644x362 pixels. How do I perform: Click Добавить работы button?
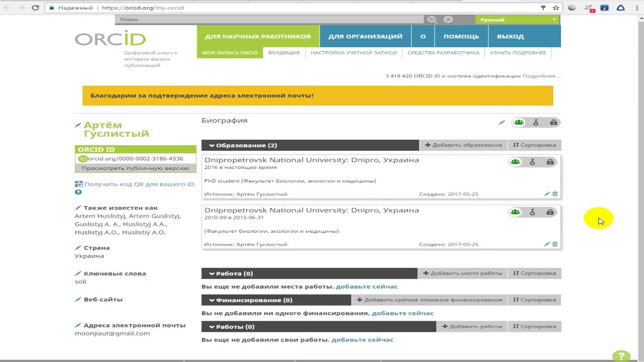(472, 327)
